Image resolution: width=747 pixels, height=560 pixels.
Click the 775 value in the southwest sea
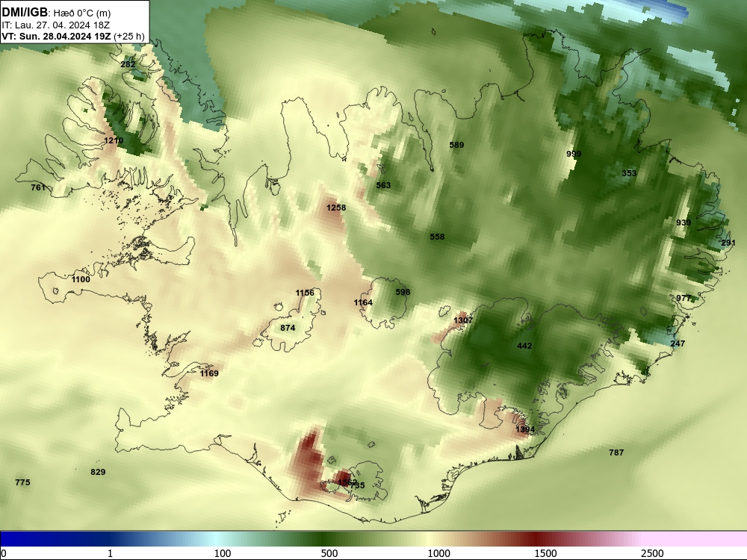pos(22,483)
